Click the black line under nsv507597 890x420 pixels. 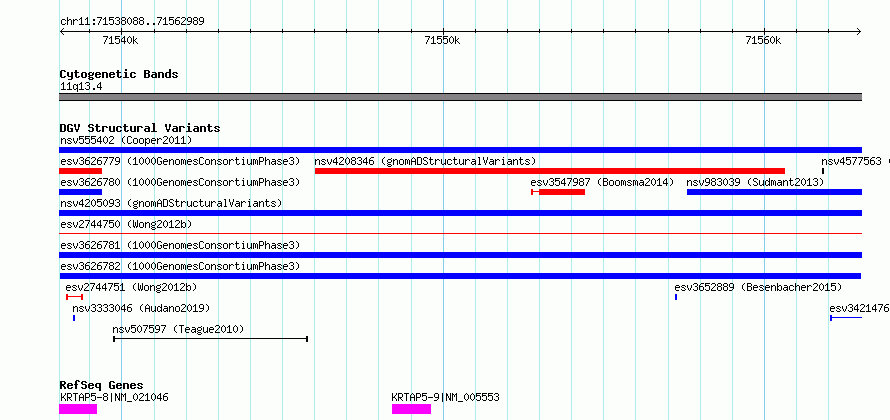point(211,339)
